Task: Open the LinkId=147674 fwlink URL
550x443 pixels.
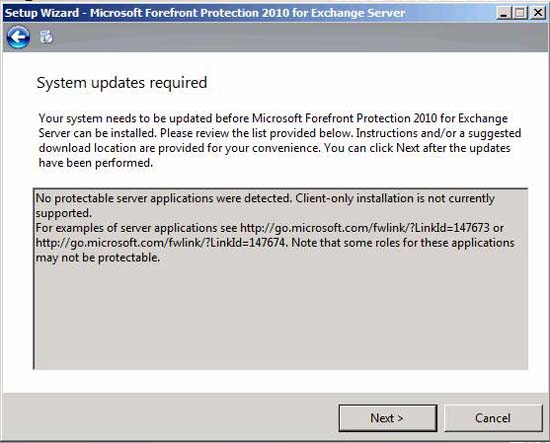Action: [161, 243]
